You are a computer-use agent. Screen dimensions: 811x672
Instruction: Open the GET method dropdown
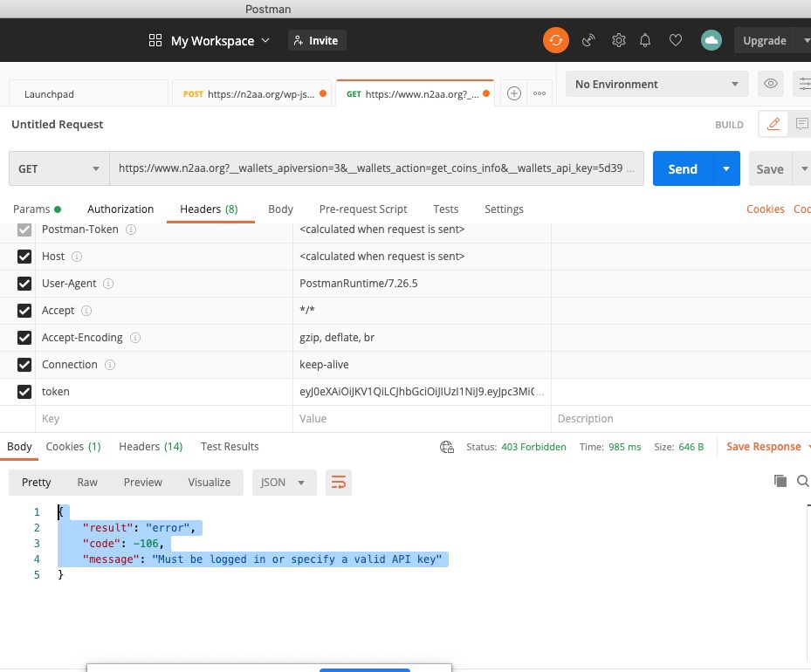tap(59, 168)
